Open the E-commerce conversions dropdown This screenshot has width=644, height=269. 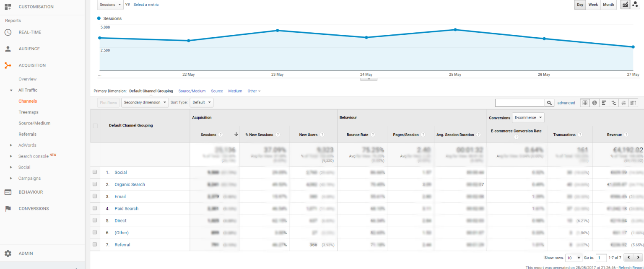point(528,118)
